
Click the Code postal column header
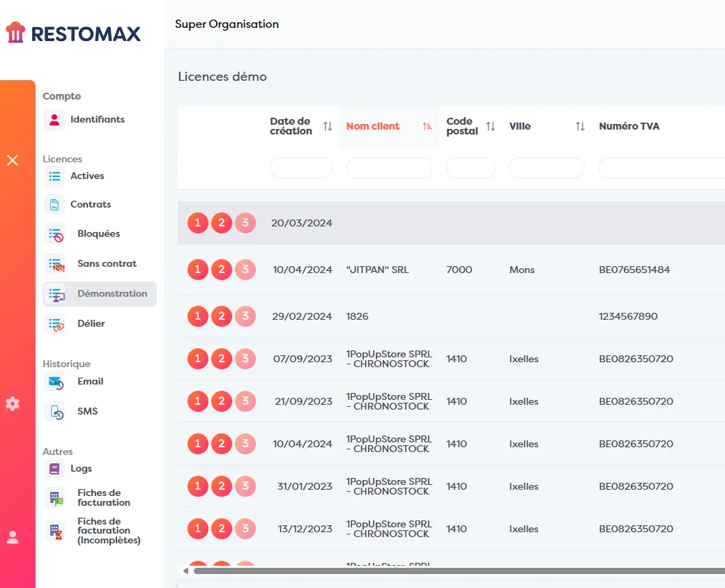point(462,126)
